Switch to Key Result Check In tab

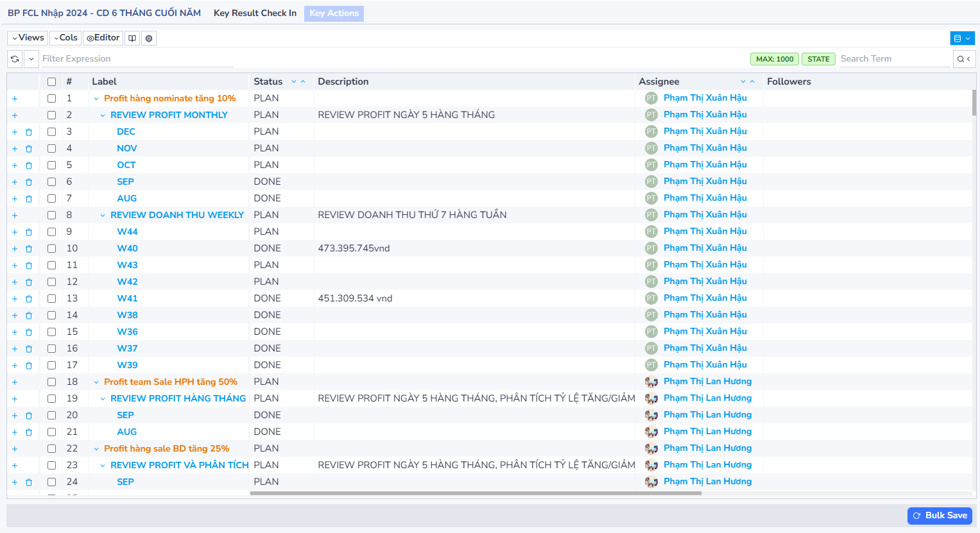tap(255, 13)
